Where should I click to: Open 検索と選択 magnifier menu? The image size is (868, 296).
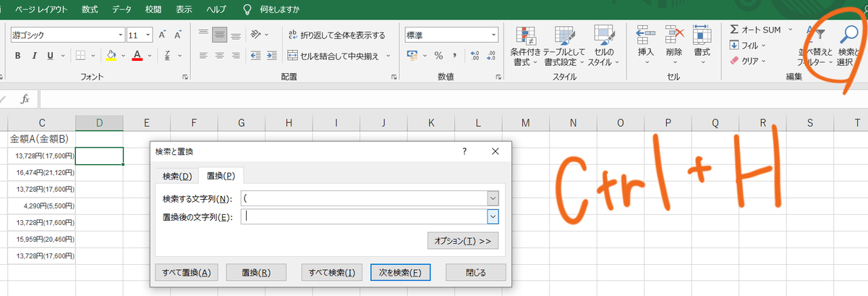pyautogui.click(x=848, y=46)
